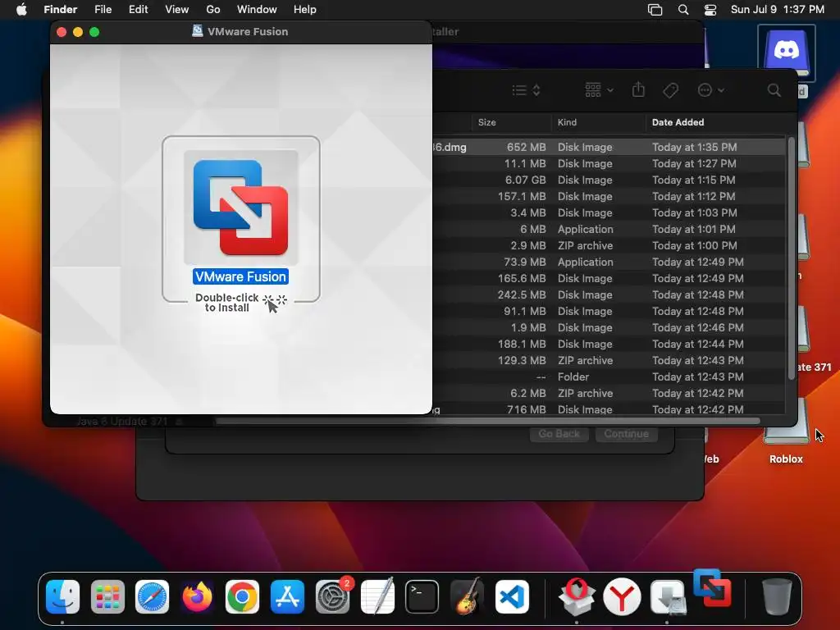
Task: Open the App Store from the Dock
Action: point(287,596)
